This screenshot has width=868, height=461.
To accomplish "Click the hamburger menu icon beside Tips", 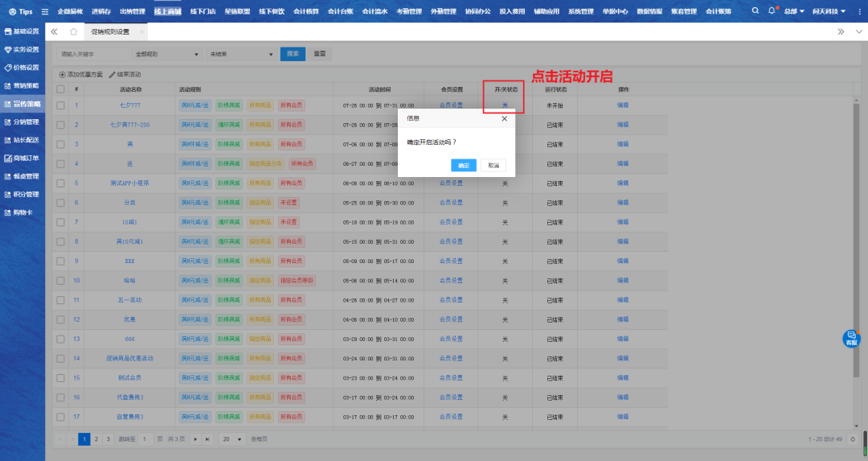I will click(45, 11).
